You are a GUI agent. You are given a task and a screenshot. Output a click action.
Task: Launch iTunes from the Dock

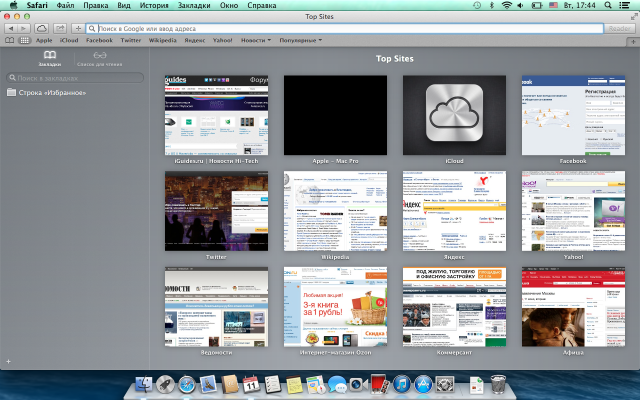pyautogui.click(x=400, y=384)
